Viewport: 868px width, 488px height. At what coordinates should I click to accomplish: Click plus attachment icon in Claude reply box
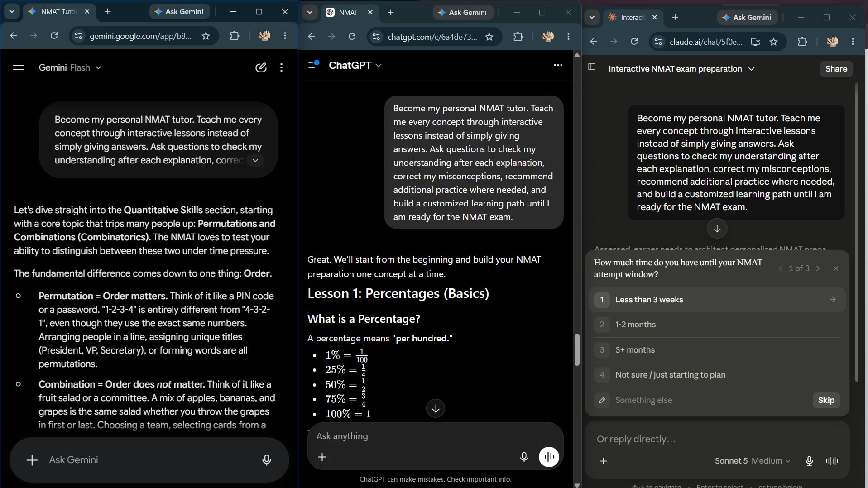coord(604,461)
